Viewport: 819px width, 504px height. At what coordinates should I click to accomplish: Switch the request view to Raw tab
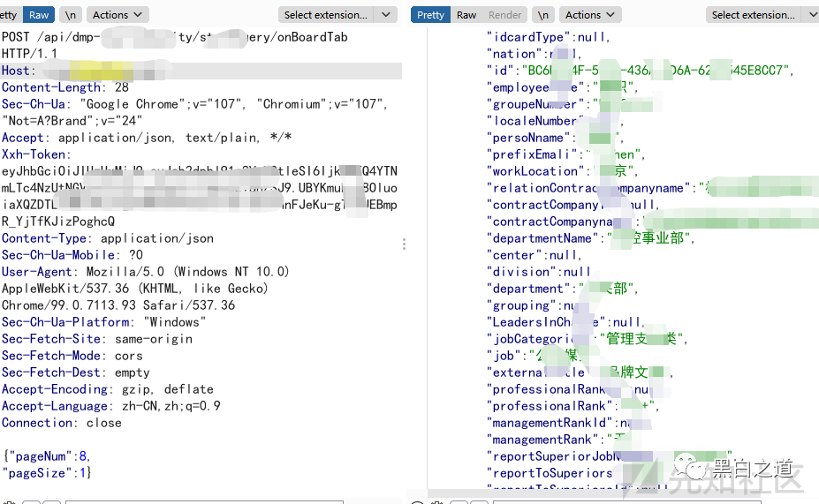point(39,15)
